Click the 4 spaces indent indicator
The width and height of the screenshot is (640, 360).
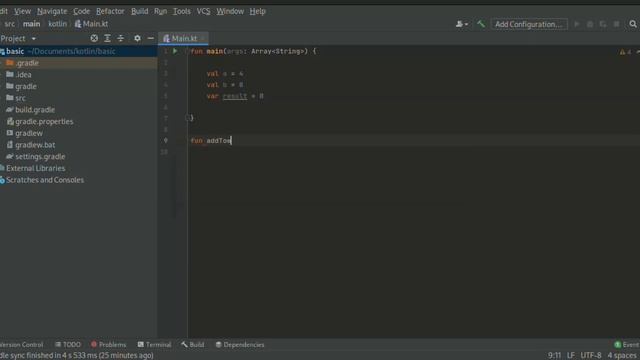click(622, 356)
